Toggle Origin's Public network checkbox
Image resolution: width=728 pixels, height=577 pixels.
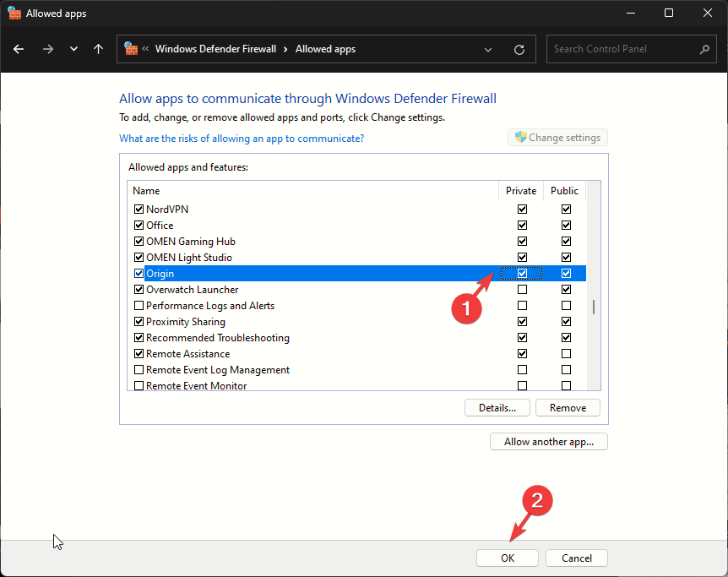click(566, 273)
